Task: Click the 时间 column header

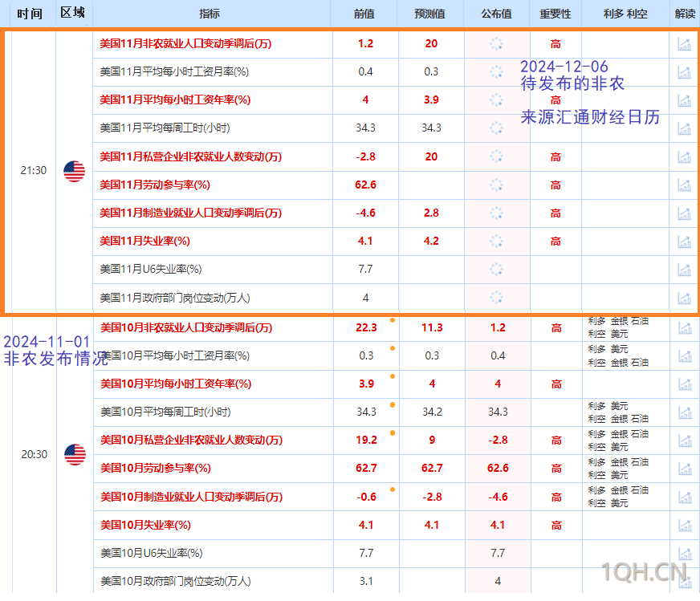Action: coord(30,14)
